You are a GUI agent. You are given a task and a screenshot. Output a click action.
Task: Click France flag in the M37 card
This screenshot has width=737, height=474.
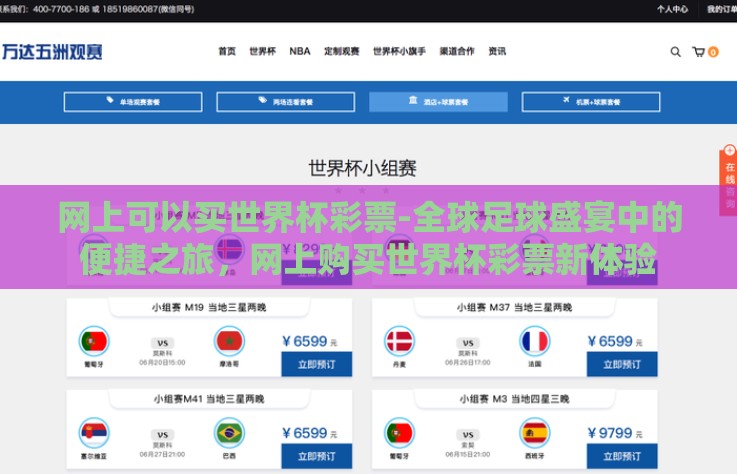(x=534, y=341)
